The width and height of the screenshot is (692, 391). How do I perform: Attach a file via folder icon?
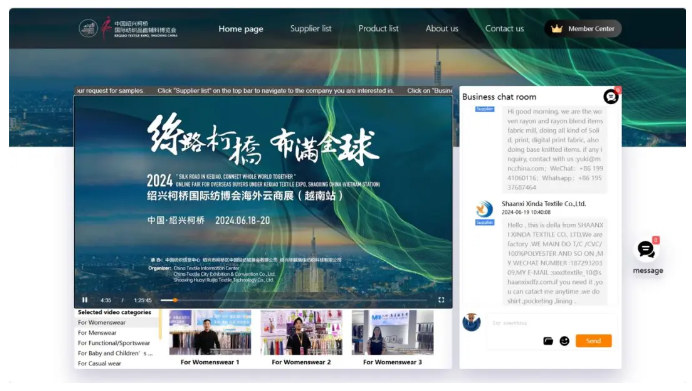[548, 341]
